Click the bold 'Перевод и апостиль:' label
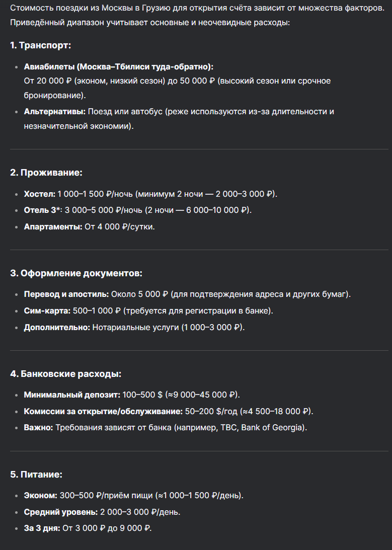Image resolution: width=392 pixels, height=550 pixels. 66,294
